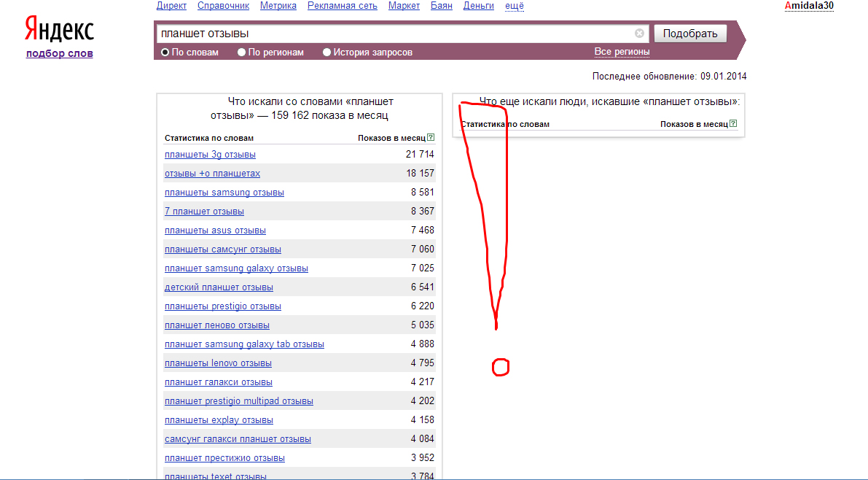The height and width of the screenshot is (480, 868).
Task: Click the count 4 888
Action: (423, 344)
